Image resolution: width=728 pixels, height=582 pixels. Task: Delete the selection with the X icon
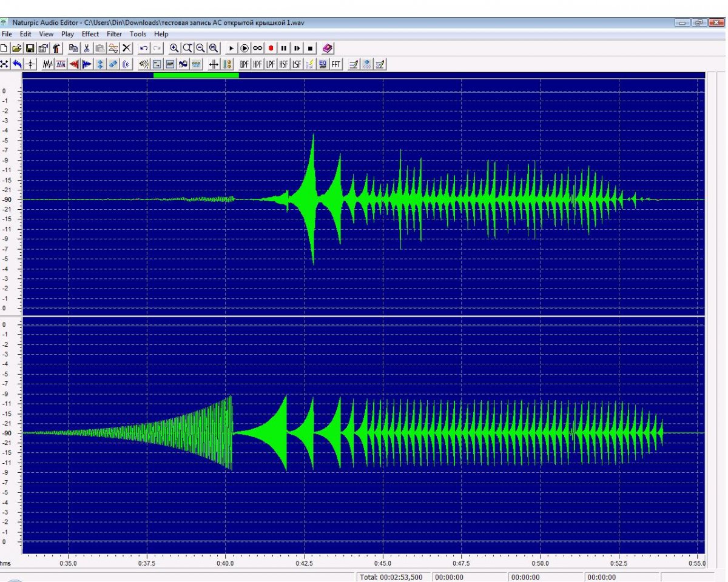point(127,48)
